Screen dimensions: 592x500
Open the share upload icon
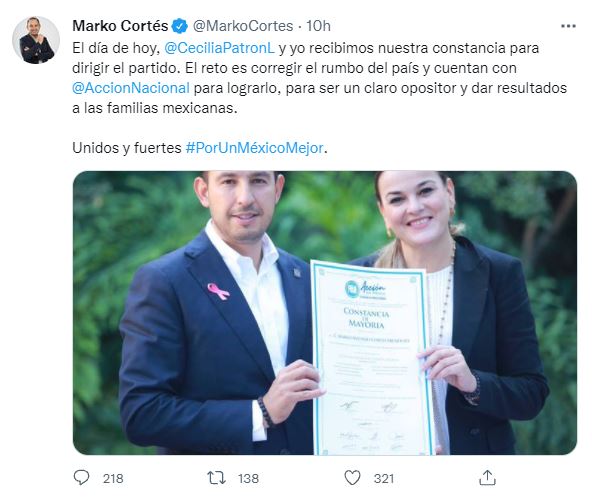pos(487,478)
